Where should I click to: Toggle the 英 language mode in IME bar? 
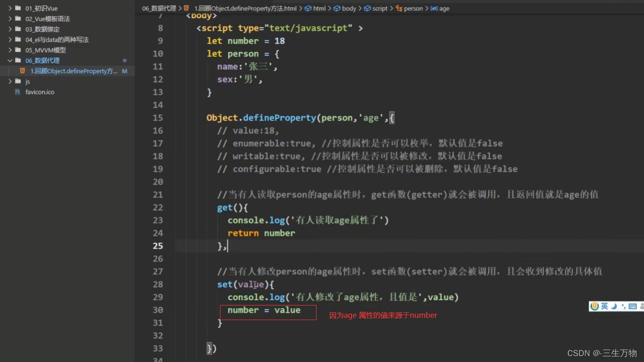(x=604, y=306)
